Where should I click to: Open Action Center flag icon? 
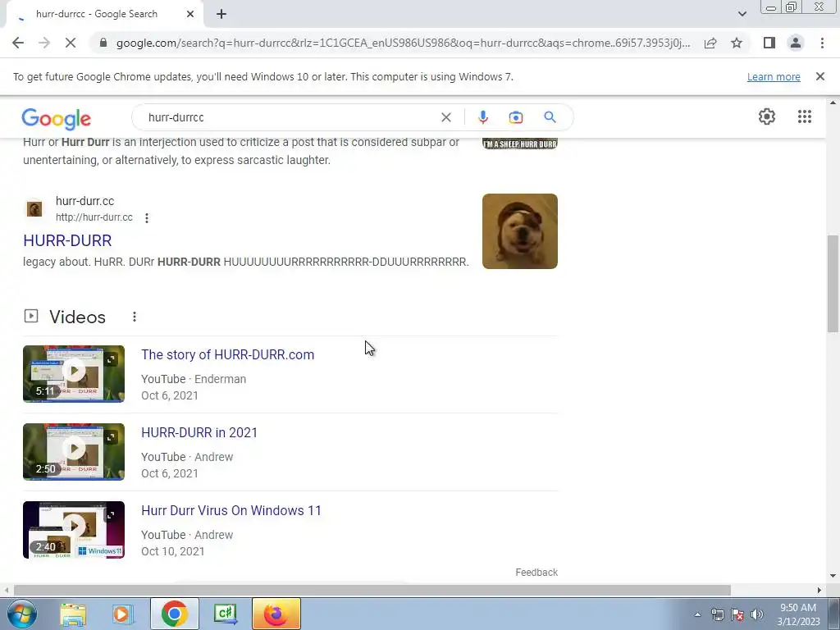click(x=737, y=614)
